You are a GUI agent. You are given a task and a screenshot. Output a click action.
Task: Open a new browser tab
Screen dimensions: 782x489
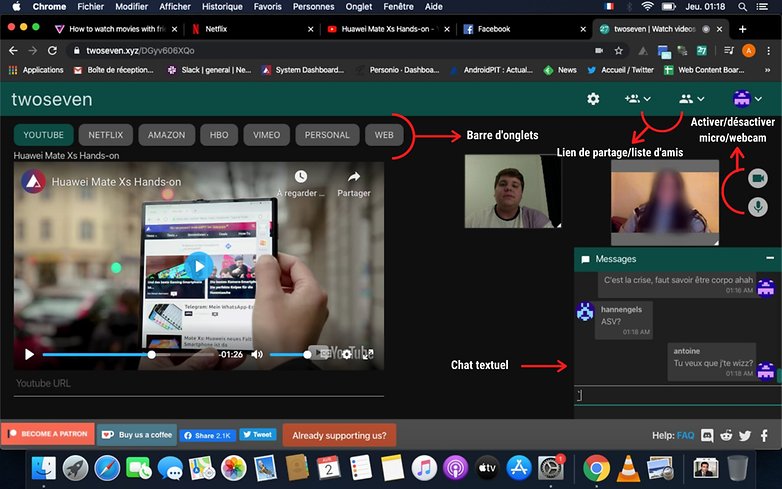(742, 29)
